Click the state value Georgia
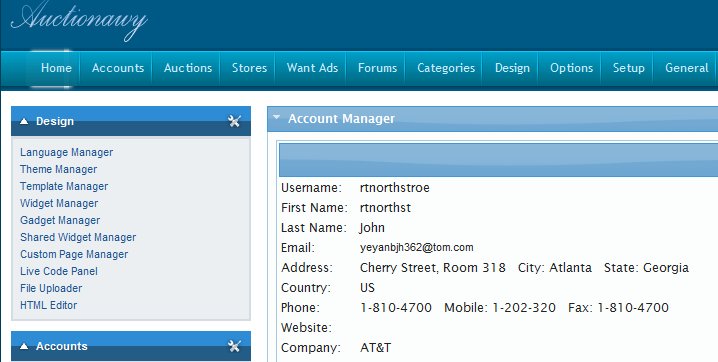 (x=666, y=268)
